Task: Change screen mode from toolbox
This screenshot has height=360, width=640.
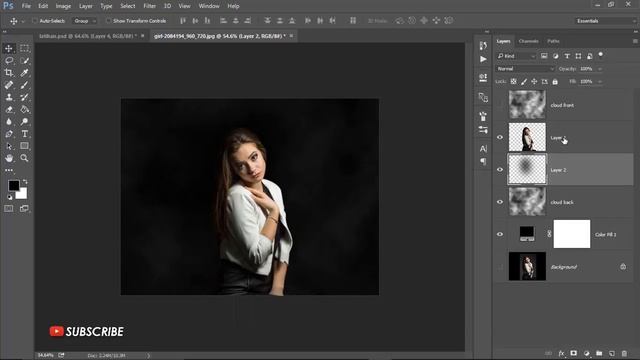Action: (x=24, y=209)
